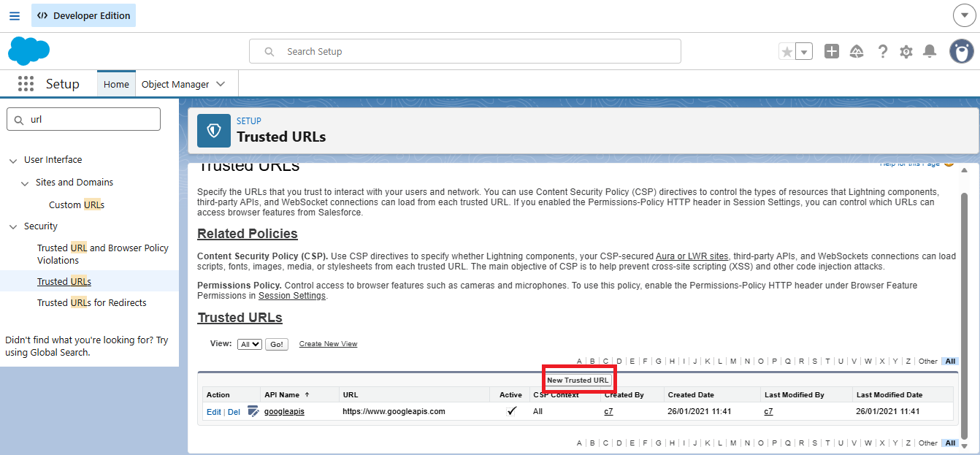Expand the Object Manager tab chevron
The width and height of the screenshot is (980, 455).
(x=221, y=84)
